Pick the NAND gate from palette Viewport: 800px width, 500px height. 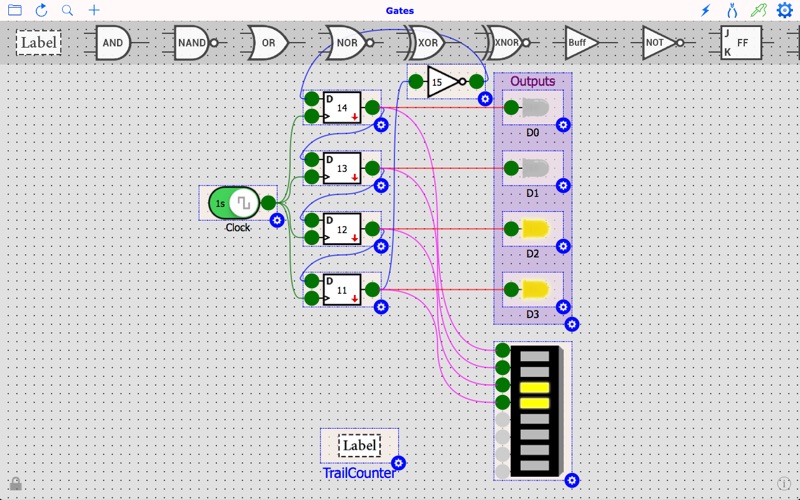[192, 43]
